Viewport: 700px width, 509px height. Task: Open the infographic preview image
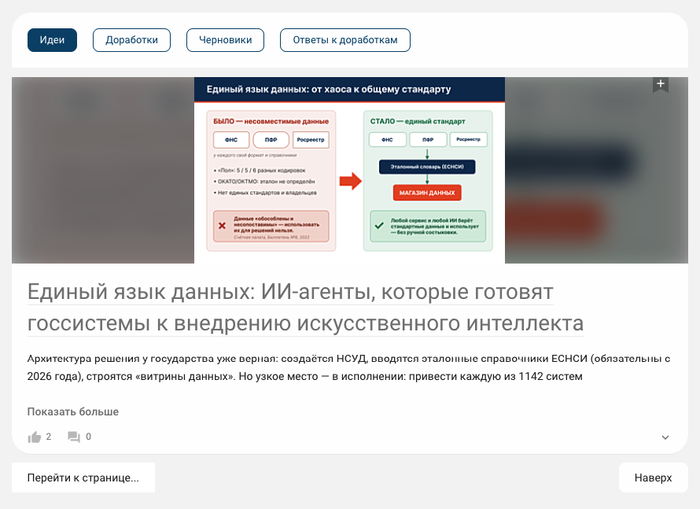[x=350, y=170]
